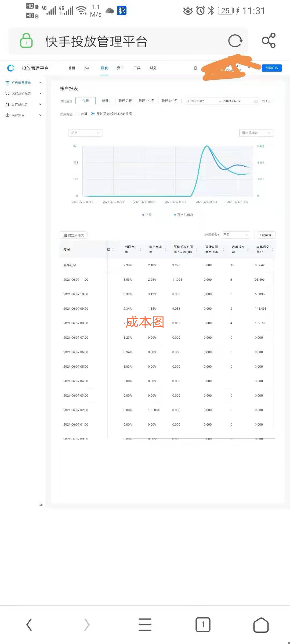Expand 广告效果报表 sidebar section
Screen dimensions: 290x644
40,83
